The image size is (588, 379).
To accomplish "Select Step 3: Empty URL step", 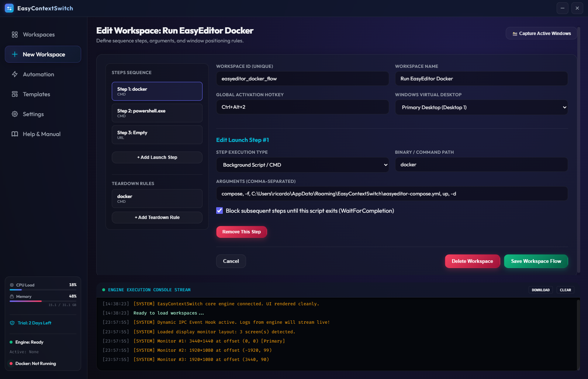I will (157, 135).
